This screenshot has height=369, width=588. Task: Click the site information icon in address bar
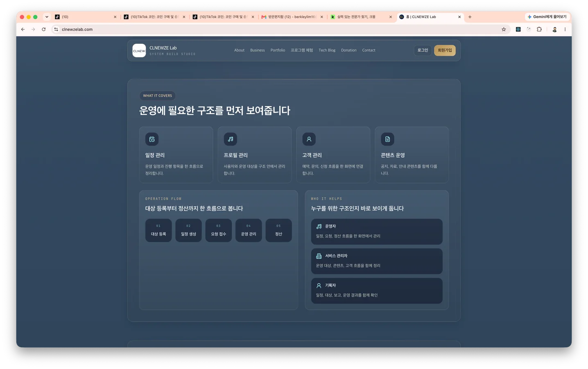pyautogui.click(x=56, y=30)
